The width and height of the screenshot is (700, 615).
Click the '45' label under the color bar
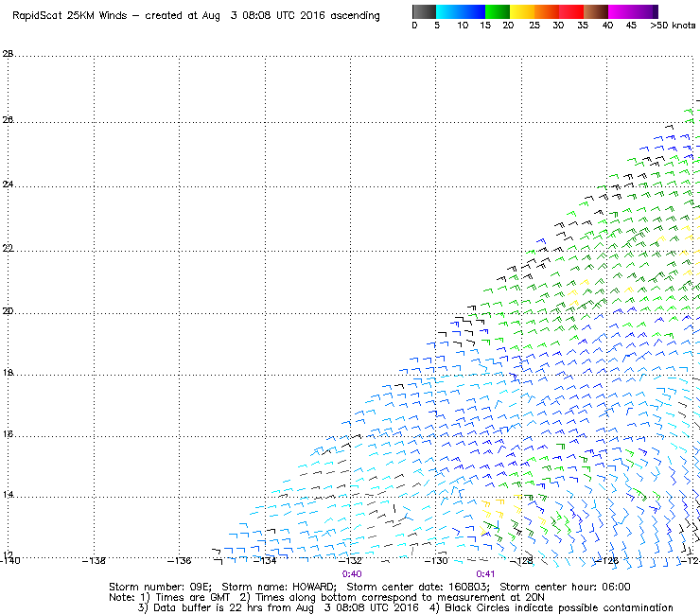point(631,25)
